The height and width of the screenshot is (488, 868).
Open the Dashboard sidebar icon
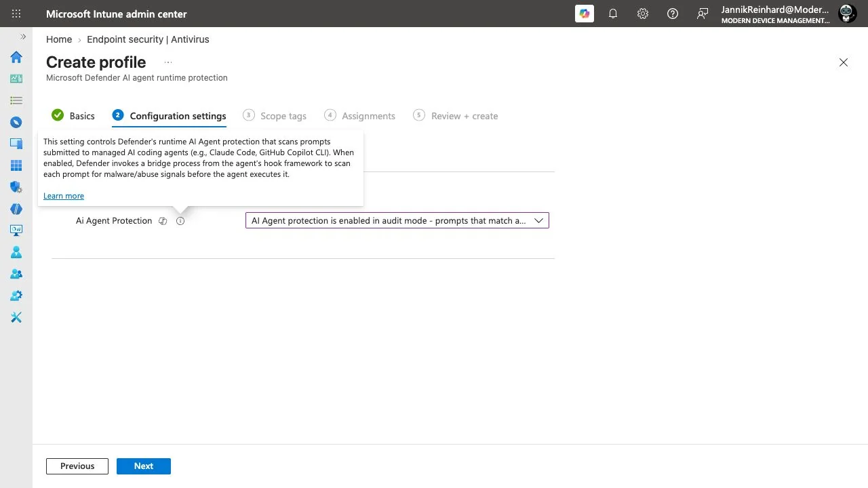pos(16,79)
